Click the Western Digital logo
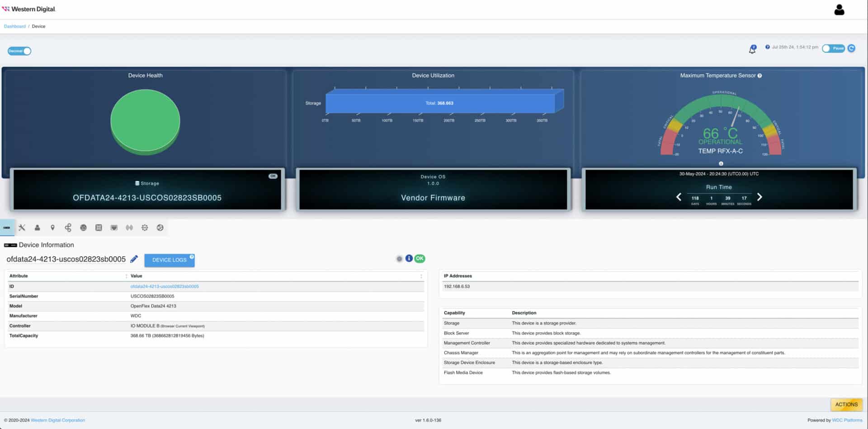The image size is (868, 429). 29,9
